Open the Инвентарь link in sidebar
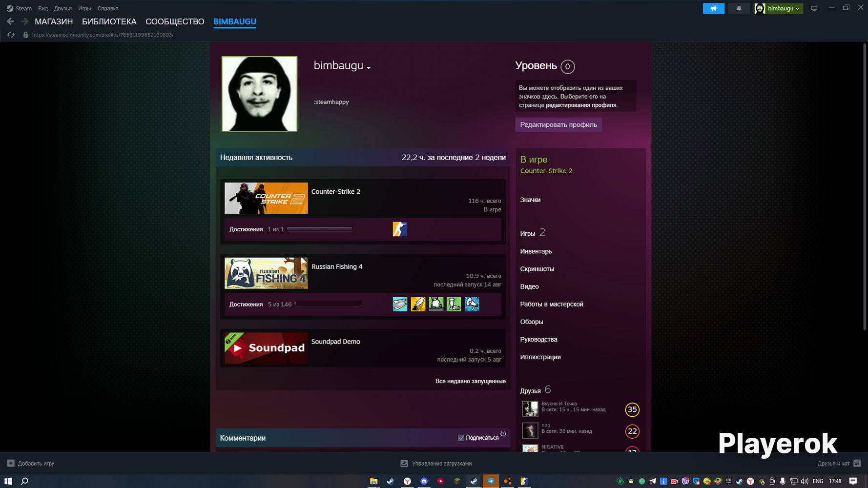This screenshot has width=868, height=488. (x=536, y=251)
